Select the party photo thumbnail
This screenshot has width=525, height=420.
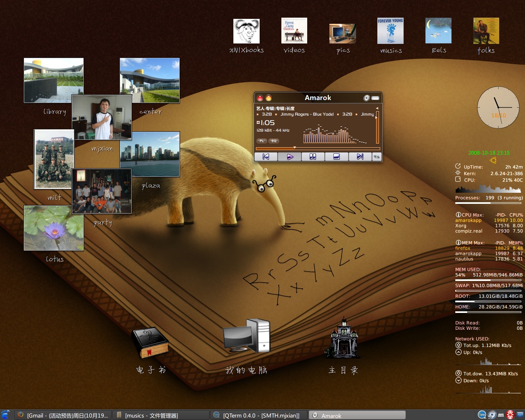[102, 191]
